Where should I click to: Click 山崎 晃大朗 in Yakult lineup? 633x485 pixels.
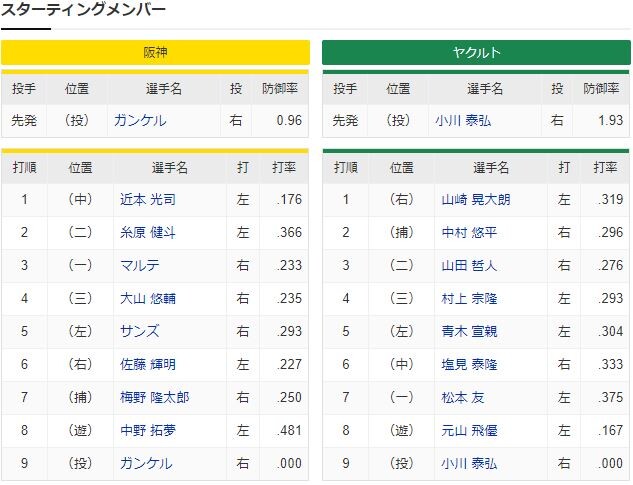[x=476, y=199]
